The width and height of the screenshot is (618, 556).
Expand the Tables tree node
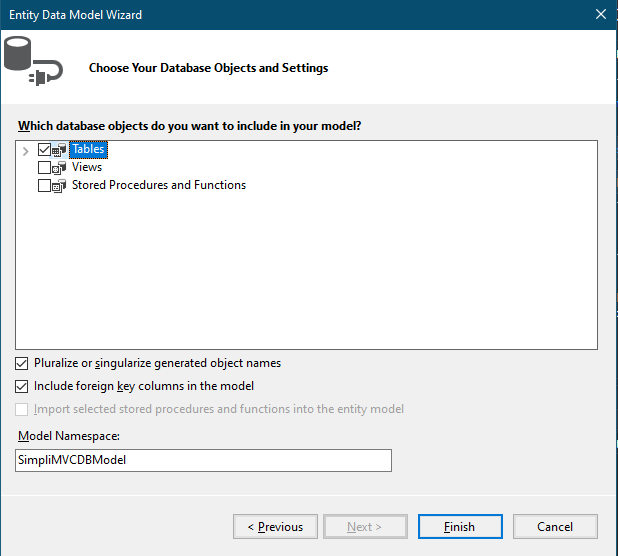click(26, 151)
